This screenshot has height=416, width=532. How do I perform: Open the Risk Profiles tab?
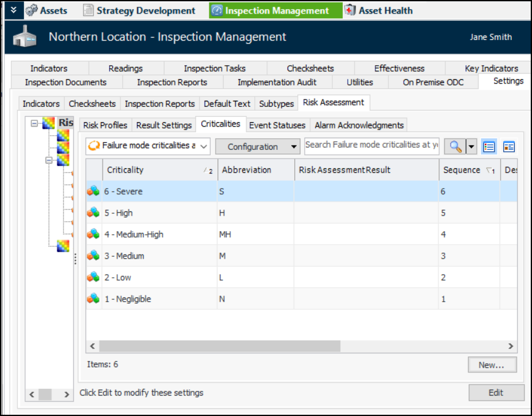tap(105, 125)
